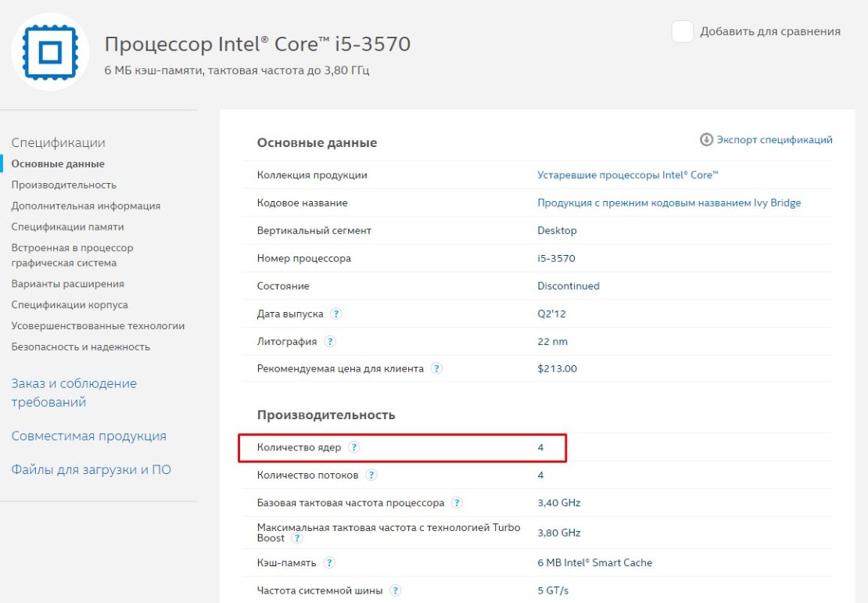Follow Устаревшие процессоры Intel Core link
The image size is (868, 603).
(628, 175)
